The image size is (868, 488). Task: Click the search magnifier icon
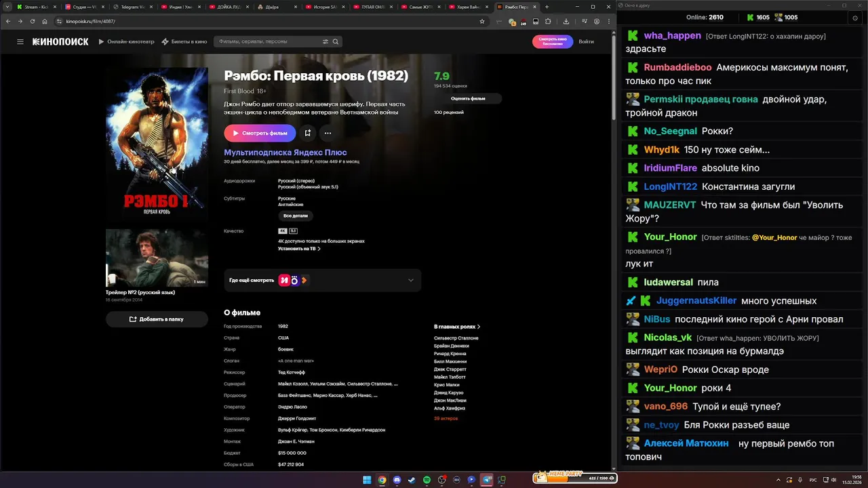click(x=335, y=41)
